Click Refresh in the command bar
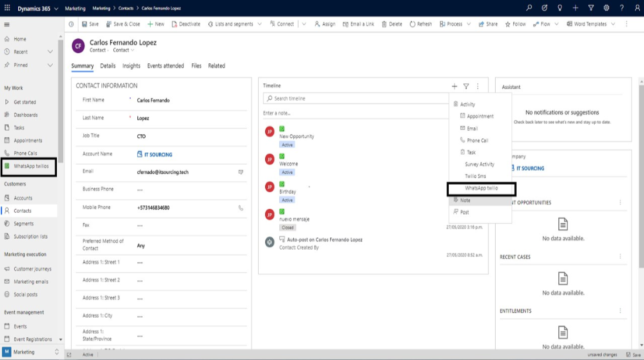Image resolution: width=644 pixels, height=360 pixels. click(421, 24)
